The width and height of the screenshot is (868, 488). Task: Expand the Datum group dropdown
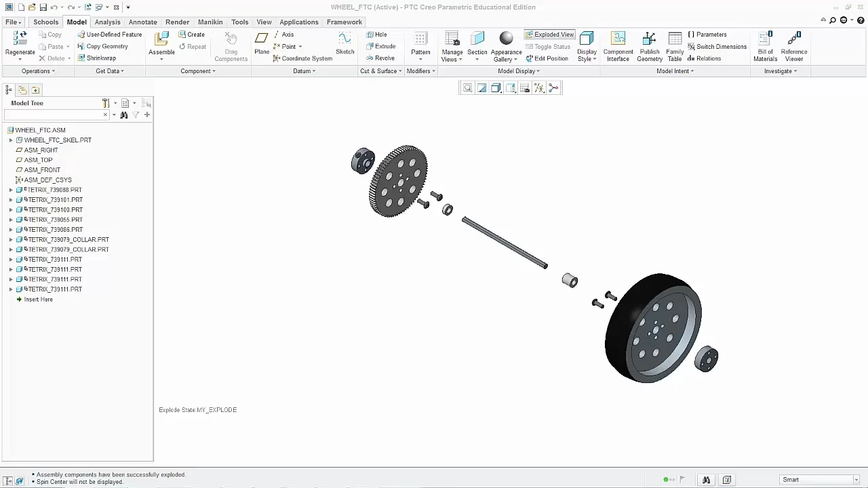(304, 71)
